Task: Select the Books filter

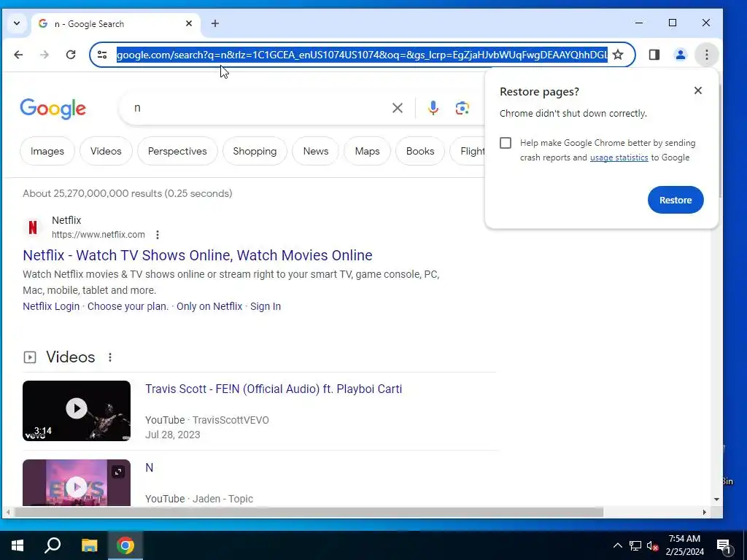Action: click(419, 151)
